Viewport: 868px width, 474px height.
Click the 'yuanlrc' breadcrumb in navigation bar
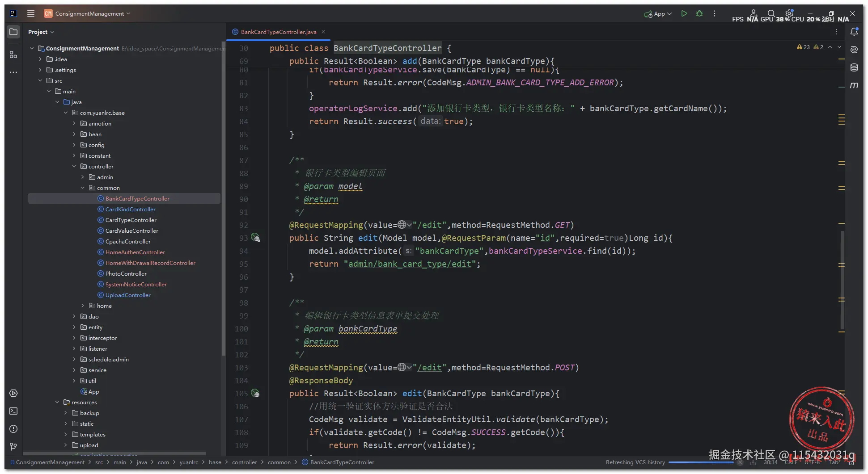(x=189, y=462)
